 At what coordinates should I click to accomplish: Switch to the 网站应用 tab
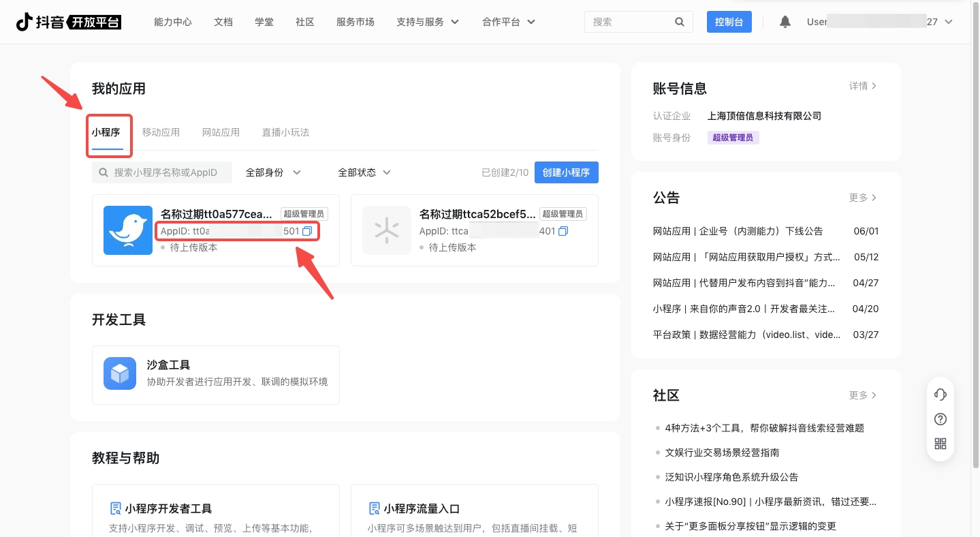coord(221,132)
